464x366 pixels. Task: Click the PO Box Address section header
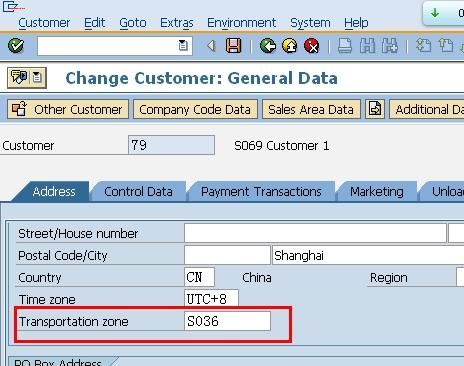point(57,362)
